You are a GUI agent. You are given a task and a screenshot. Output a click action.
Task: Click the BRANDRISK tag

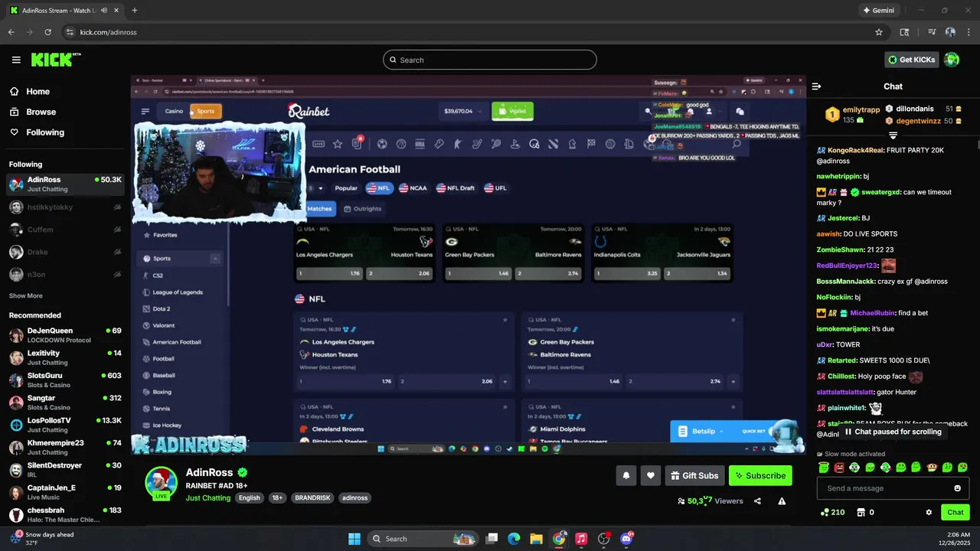pyautogui.click(x=312, y=497)
